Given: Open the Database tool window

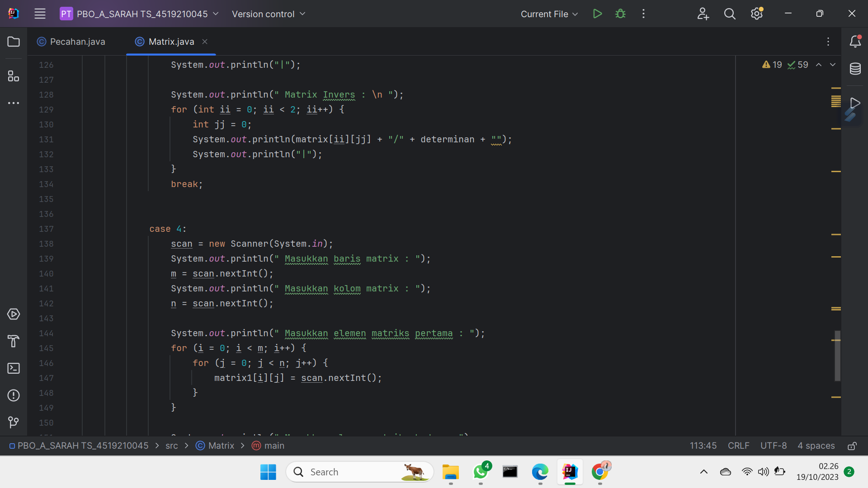Looking at the screenshot, I should 855,69.
